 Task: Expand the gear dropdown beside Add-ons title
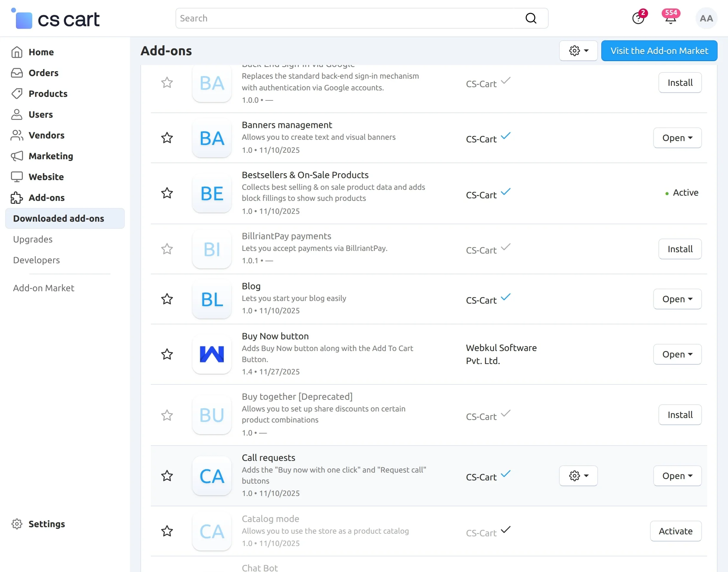coord(578,51)
